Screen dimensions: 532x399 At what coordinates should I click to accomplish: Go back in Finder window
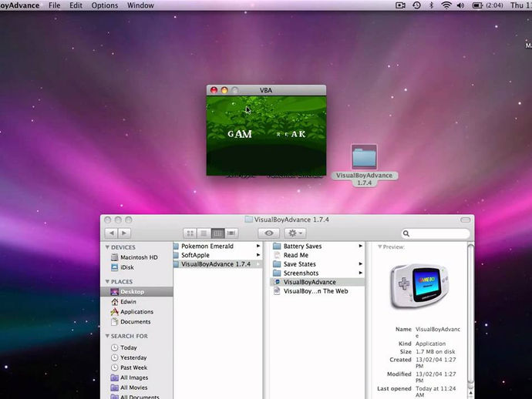point(111,233)
